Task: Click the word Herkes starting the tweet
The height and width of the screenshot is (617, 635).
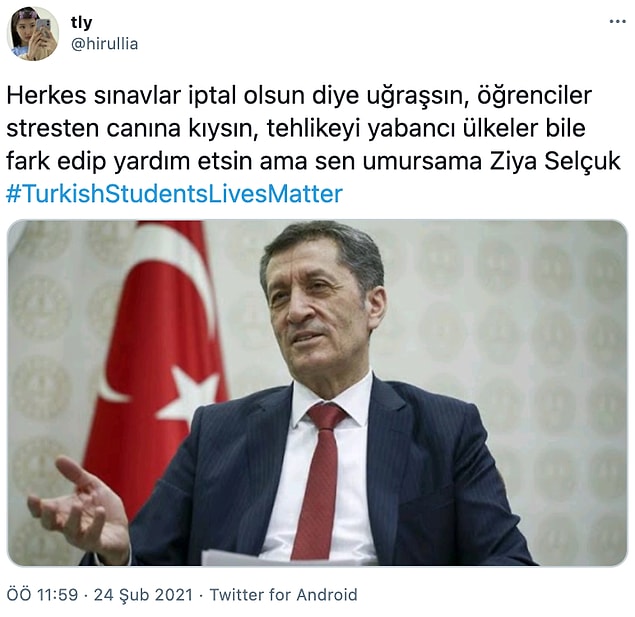Action: 47,96
